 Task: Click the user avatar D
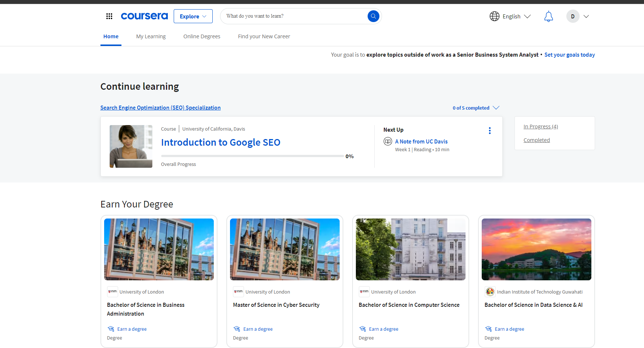pyautogui.click(x=573, y=16)
